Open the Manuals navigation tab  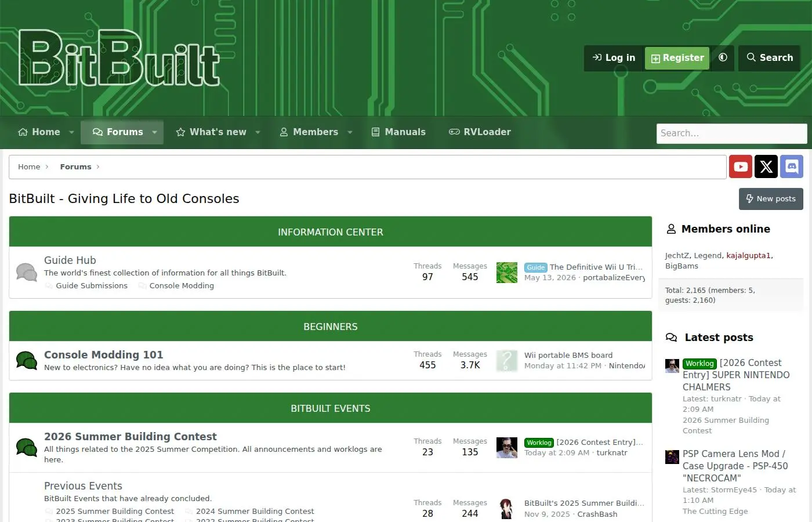click(398, 132)
